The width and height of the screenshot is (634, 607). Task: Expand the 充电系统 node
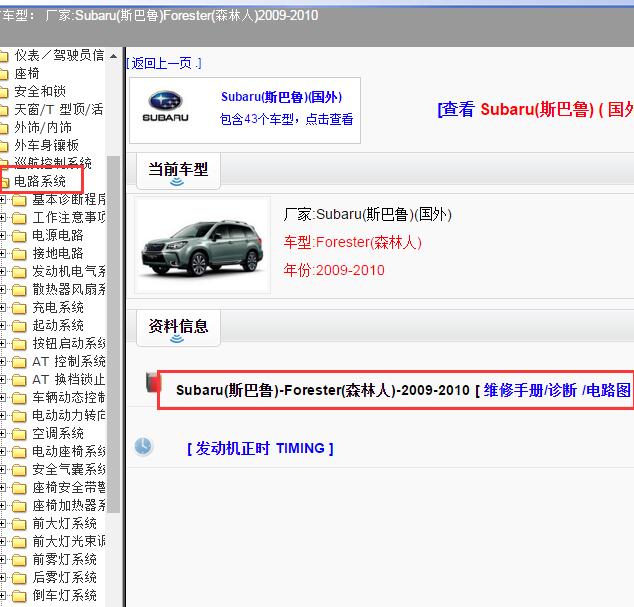(x=2, y=307)
